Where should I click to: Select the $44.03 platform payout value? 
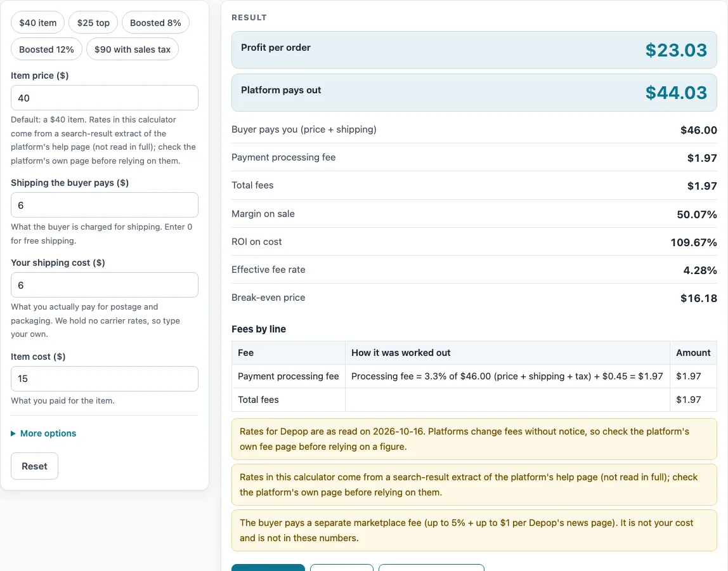coord(676,93)
